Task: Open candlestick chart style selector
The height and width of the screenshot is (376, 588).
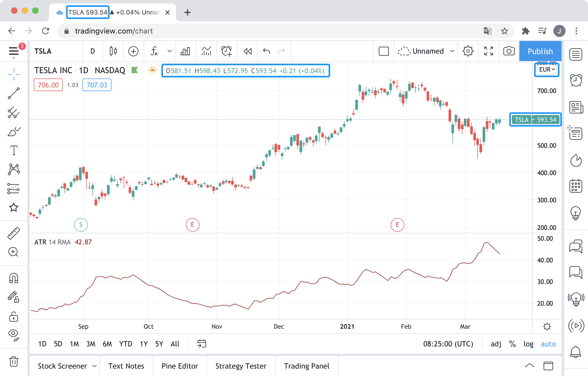Action: (113, 51)
